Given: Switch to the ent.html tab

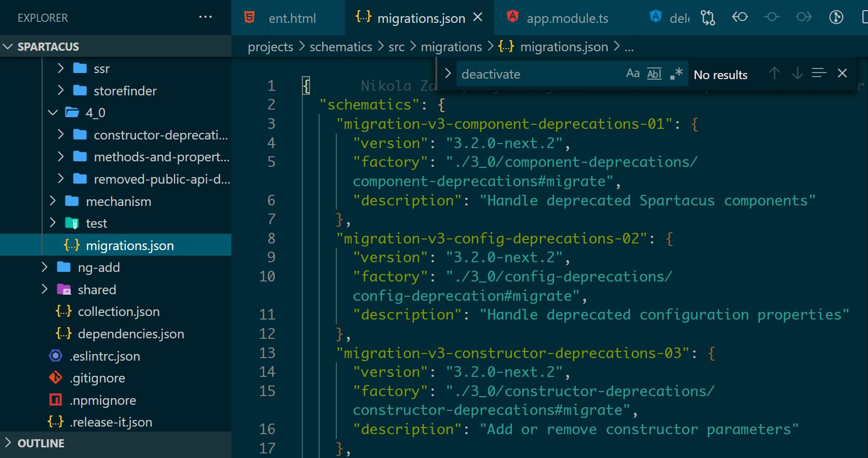Looking at the screenshot, I should point(288,18).
